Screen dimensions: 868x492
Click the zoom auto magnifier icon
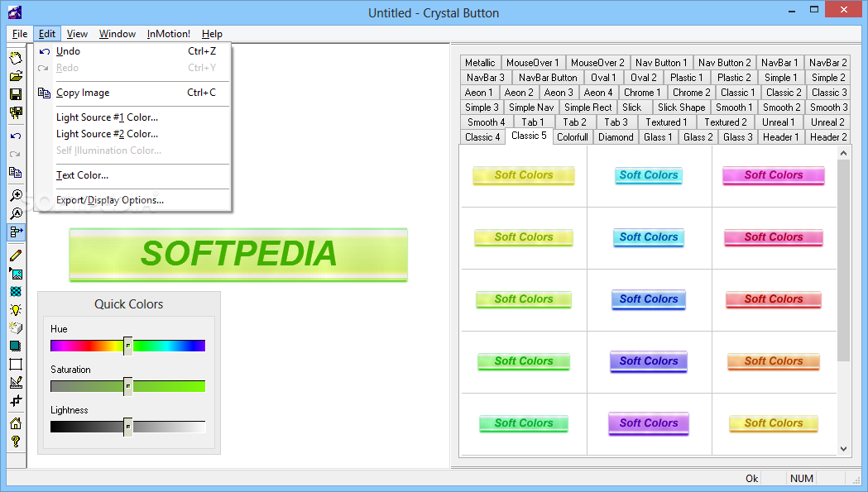[16, 213]
